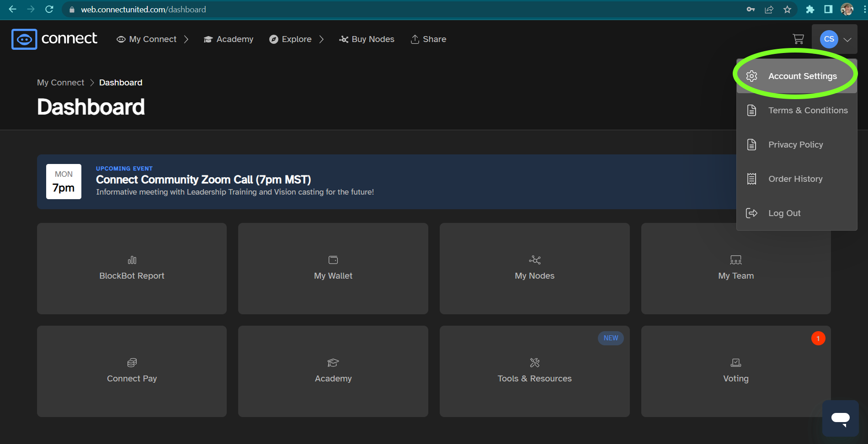Open the shopping cart icon
The width and height of the screenshot is (868, 444).
pos(798,39)
